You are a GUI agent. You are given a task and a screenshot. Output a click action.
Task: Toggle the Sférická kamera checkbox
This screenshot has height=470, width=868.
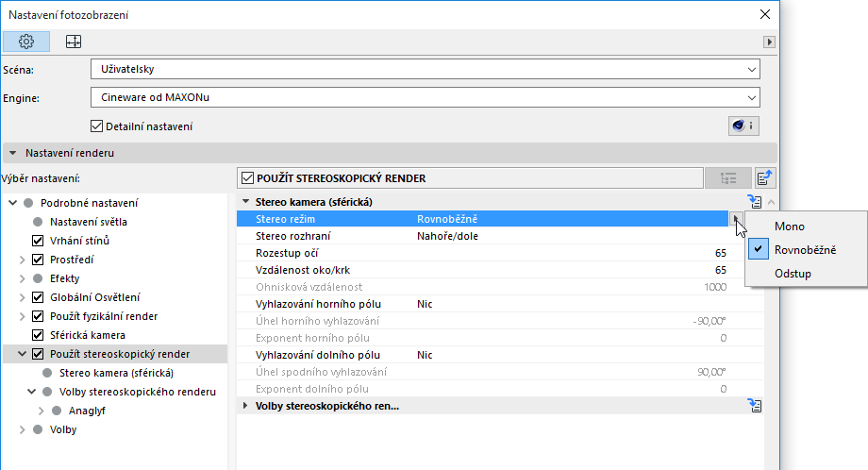[39, 335]
